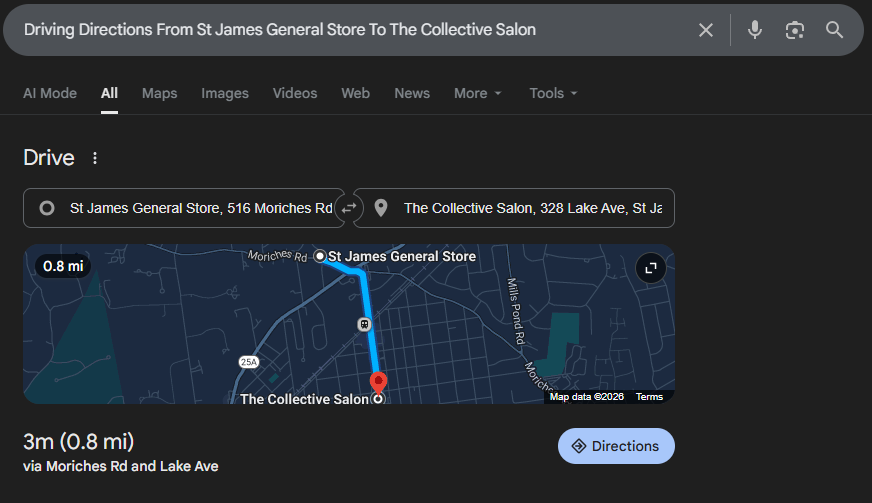Switch to the Maps tab
The height and width of the screenshot is (503, 872).
[159, 93]
